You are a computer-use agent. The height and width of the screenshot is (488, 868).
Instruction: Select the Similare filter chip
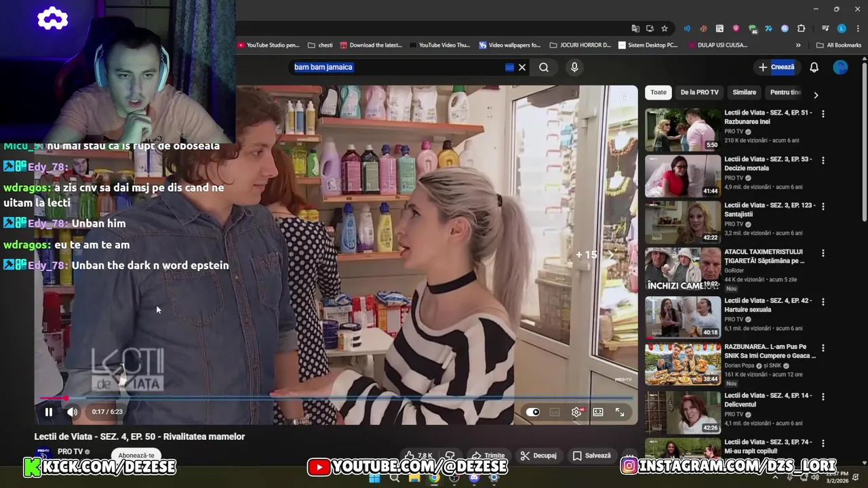pyautogui.click(x=744, y=92)
